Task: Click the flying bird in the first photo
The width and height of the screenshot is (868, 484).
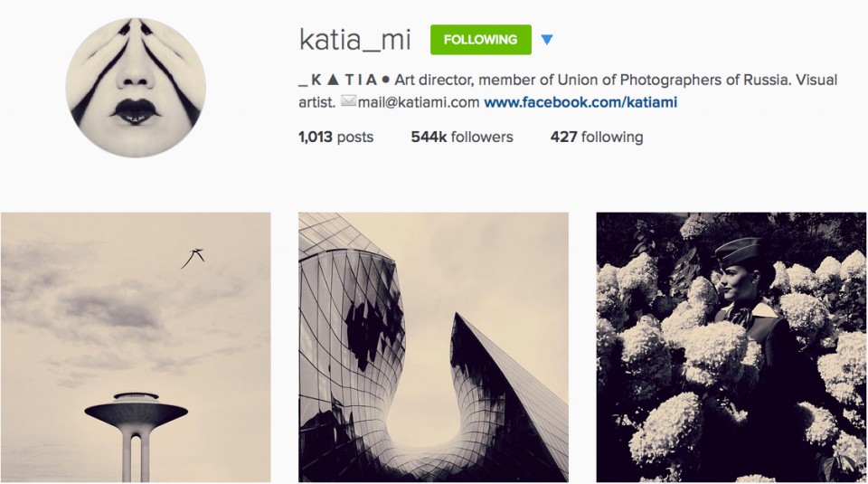Action: (193, 258)
